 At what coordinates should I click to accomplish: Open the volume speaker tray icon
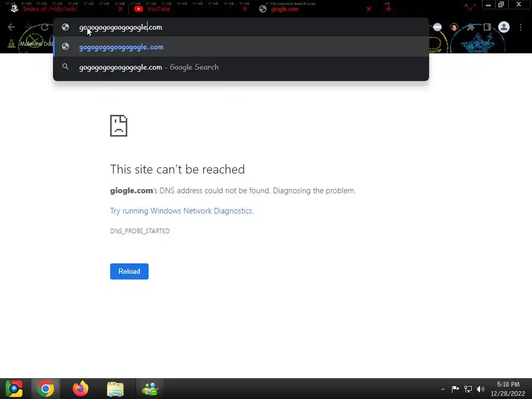click(x=481, y=389)
